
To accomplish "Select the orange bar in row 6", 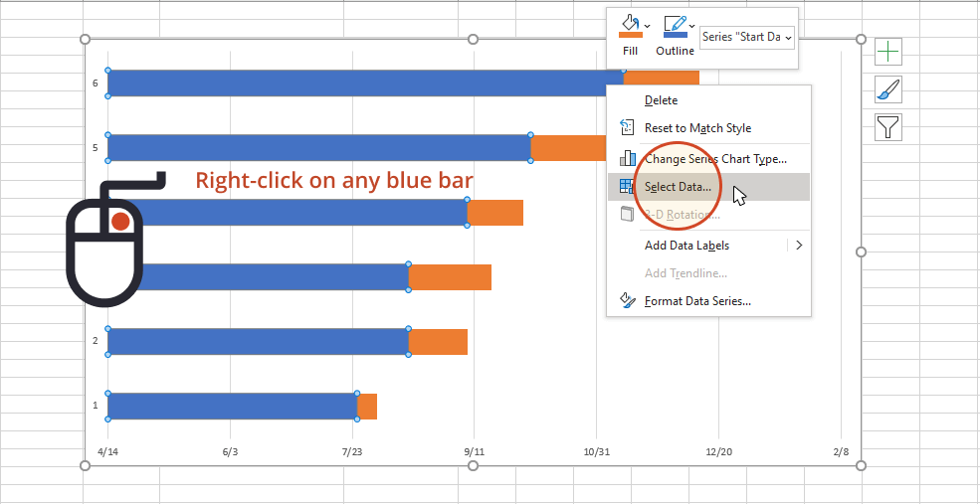I will 662,78.
